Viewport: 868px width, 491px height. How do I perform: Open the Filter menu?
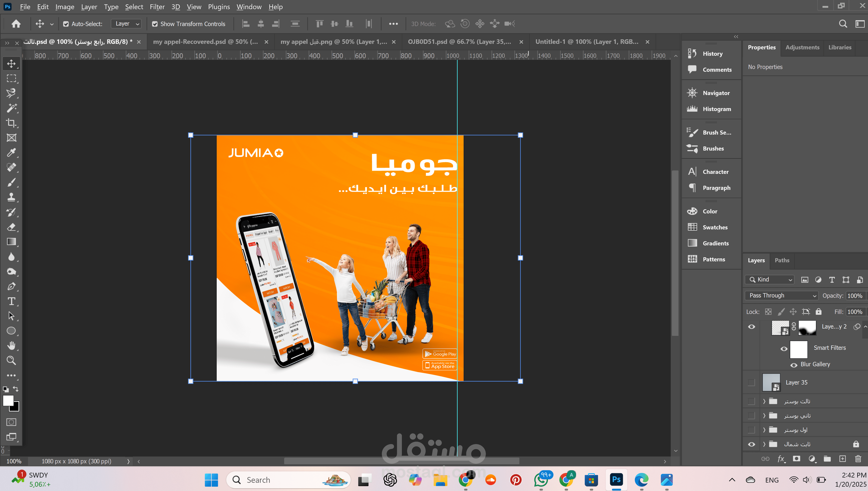point(157,7)
